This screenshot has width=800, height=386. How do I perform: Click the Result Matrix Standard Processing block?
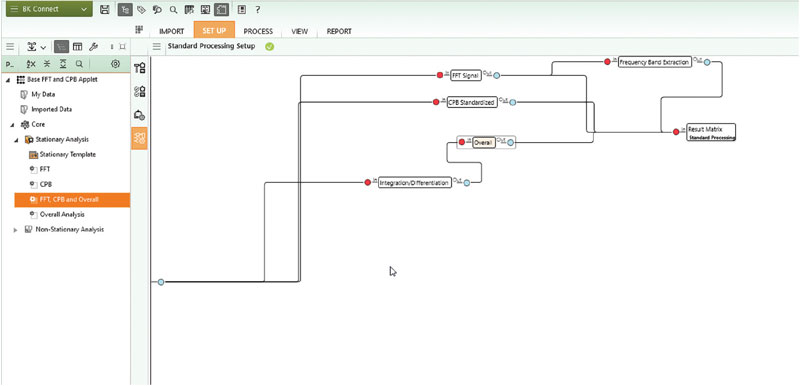tap(711, 132)
